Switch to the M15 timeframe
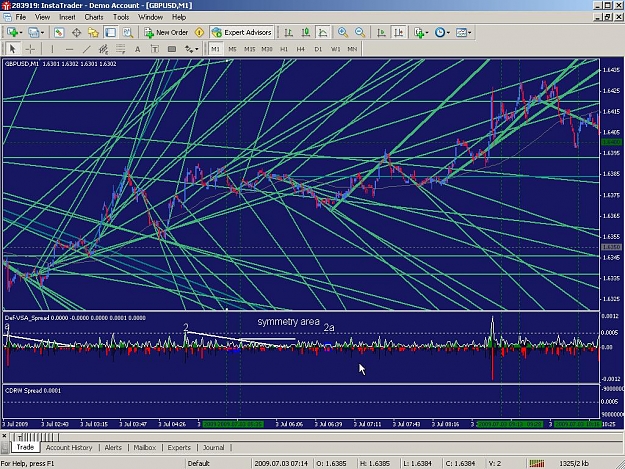 [250, 49]
